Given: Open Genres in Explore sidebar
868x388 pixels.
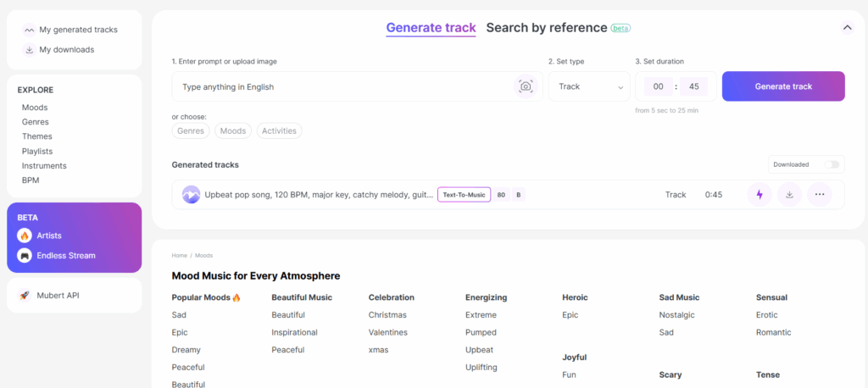Looking at the screenshot, I should pos(36,122).
